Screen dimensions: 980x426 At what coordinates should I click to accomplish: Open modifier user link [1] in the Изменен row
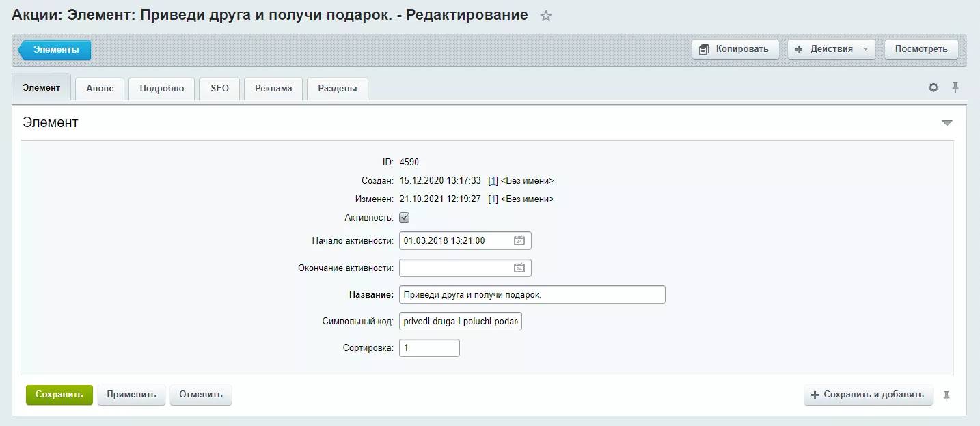pos(493,199)
